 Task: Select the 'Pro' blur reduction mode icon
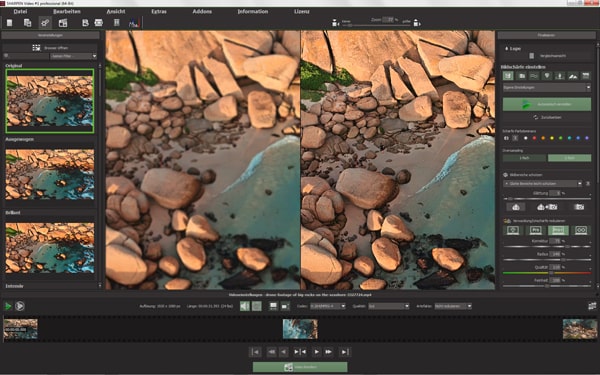point(535,230)
